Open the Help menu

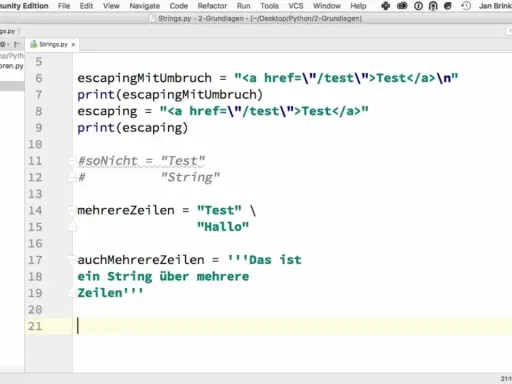358,6
